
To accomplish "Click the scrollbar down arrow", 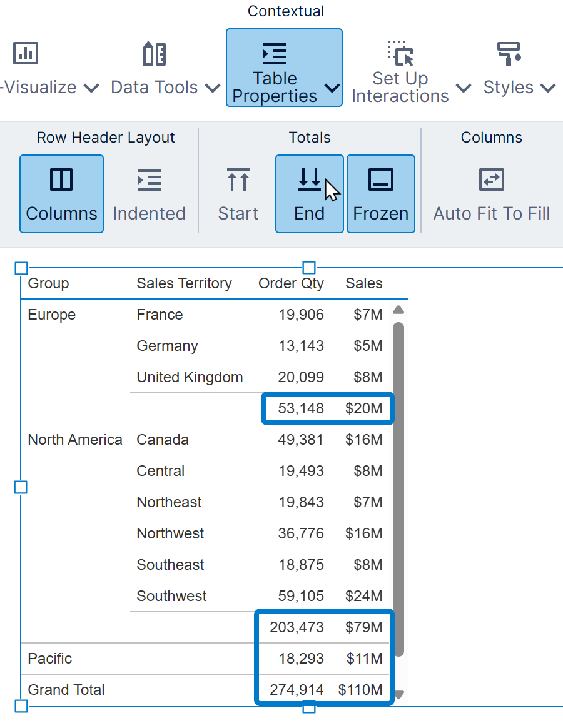I will click(398, 693).
